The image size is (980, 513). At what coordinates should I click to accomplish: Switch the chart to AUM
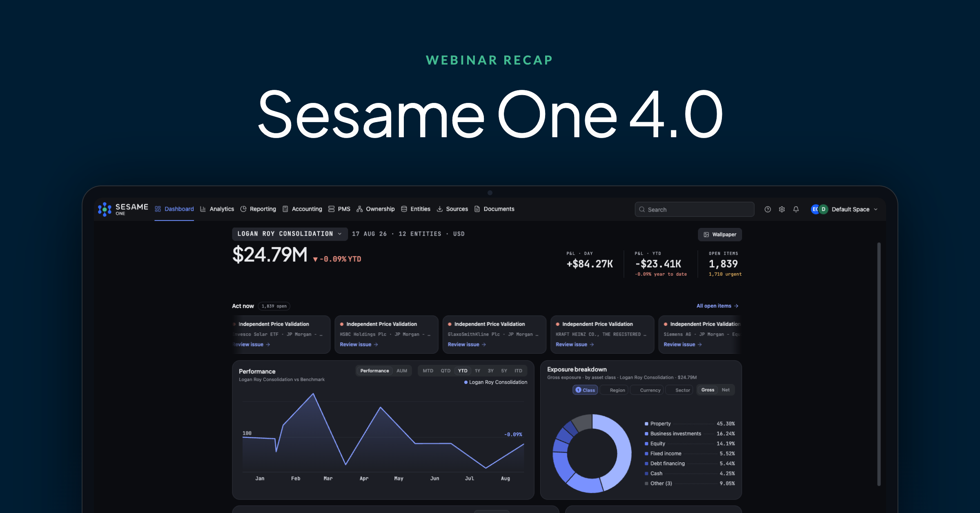[402, 371]
